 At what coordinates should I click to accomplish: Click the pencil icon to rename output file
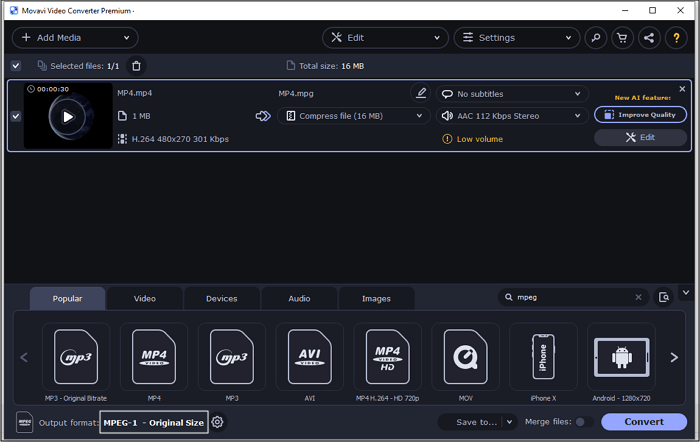421,93
